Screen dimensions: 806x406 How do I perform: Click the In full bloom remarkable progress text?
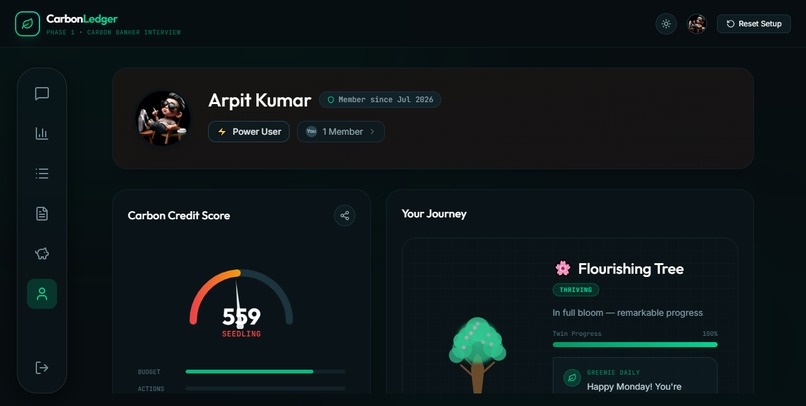(628, 313)
